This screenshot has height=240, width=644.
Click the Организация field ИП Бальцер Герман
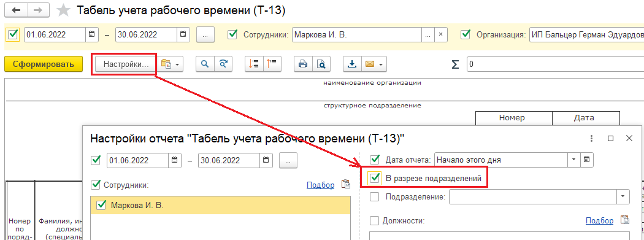coord(586,34)
